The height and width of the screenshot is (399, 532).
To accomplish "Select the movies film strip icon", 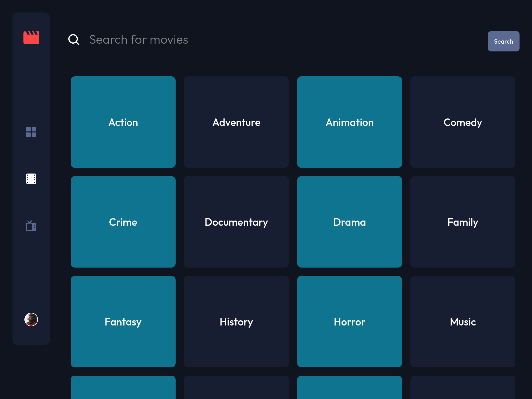I will pyautogui.click(x=31, y=179).
